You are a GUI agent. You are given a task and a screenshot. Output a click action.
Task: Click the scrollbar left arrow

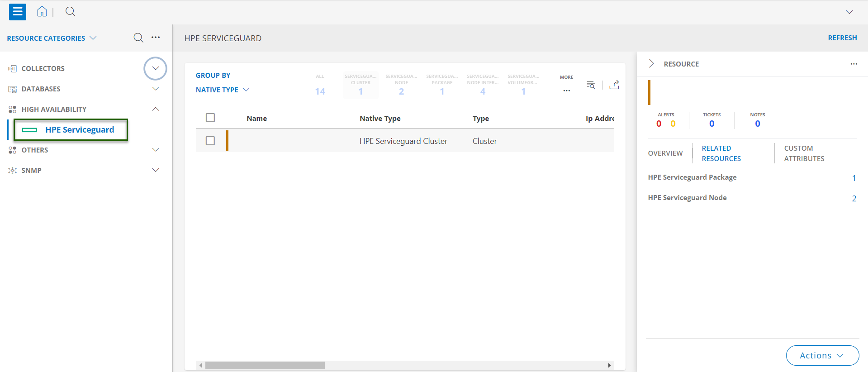(x=201, y=365)
